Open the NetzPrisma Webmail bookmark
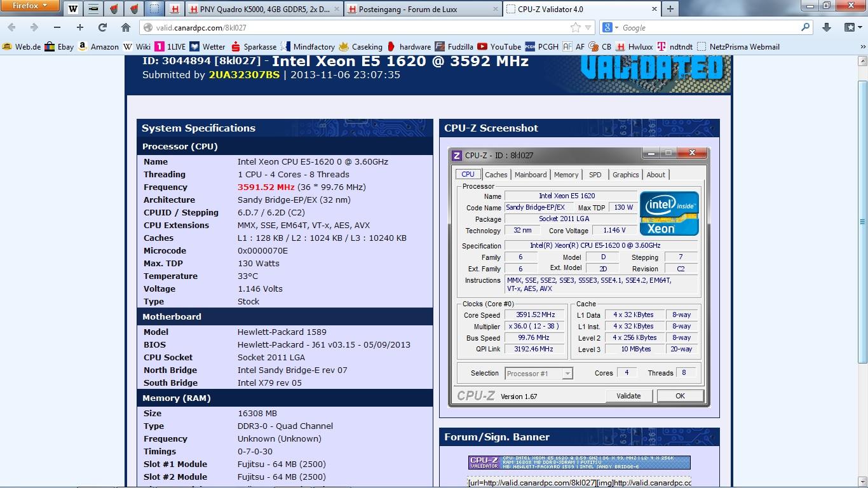This screenshot has height=488, width=868. [738, 46]
